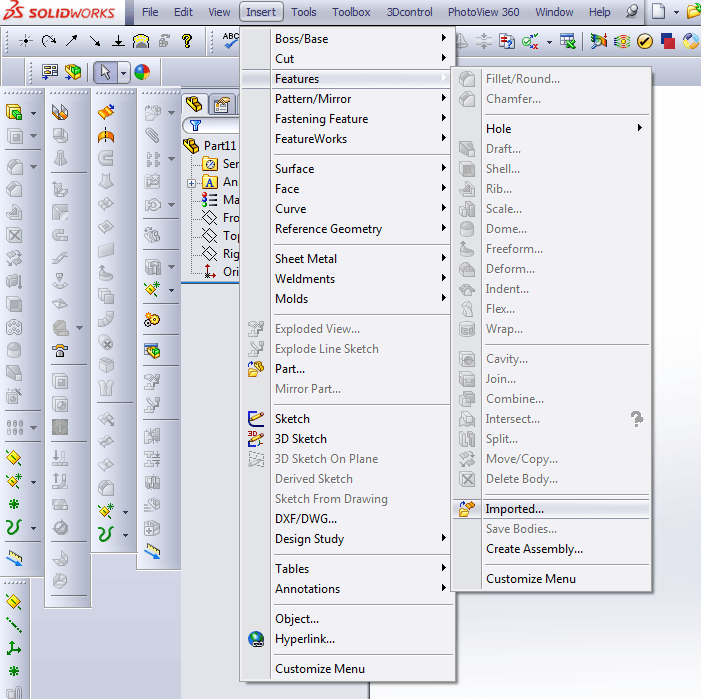This screenshot has height=699, width=701.
Task: Choose DXF/DWG... from the Insert menu
Action: click(346, 518)
